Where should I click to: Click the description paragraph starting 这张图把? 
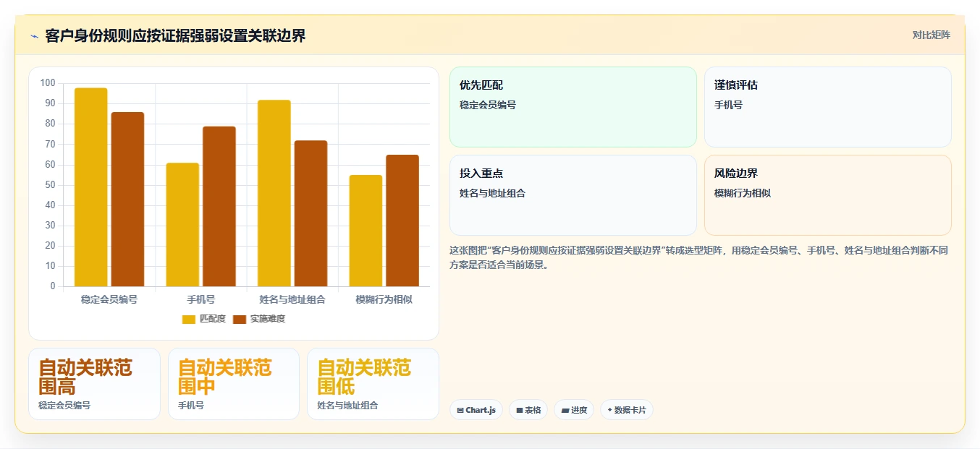pos(699,257)
